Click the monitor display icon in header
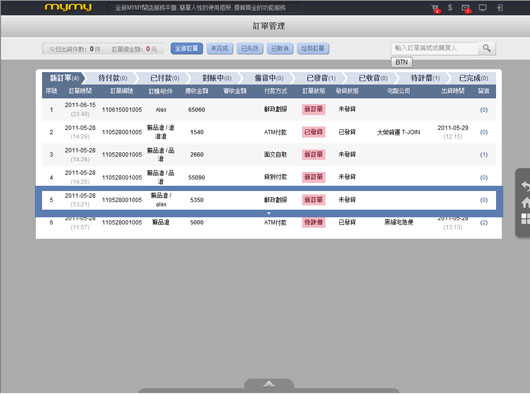This screenshot has height=394, width=530. pos(483,8)
